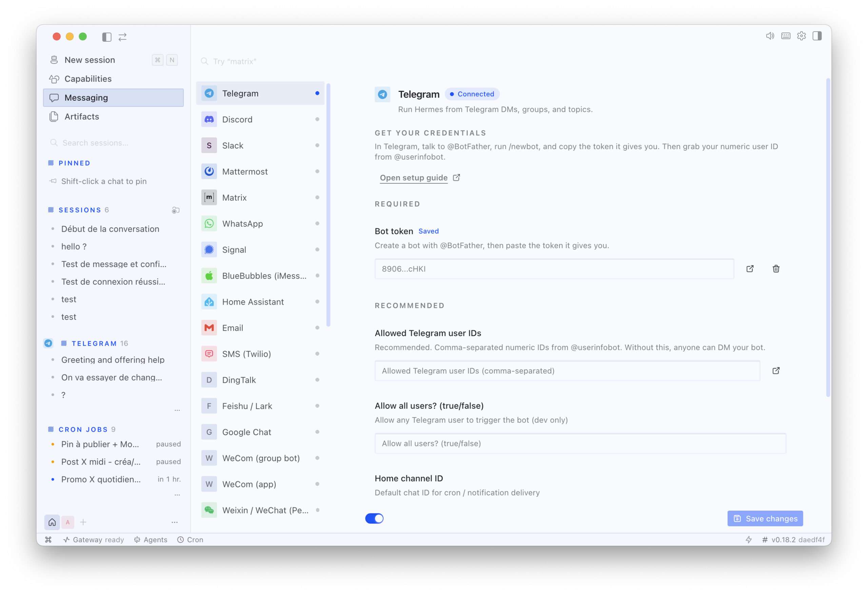
Task: Click the swap arrows icon in title bar
Action: 122,37
